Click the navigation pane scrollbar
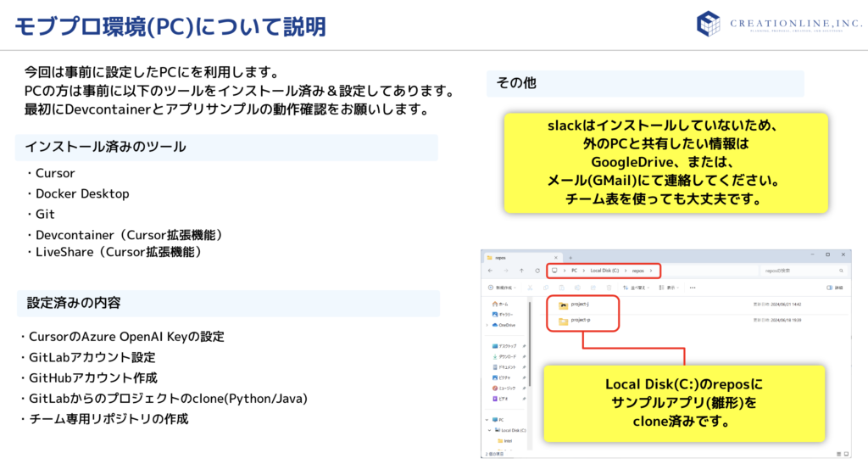Viewport: 868px width, 464px height. click(x=530, y=344)
